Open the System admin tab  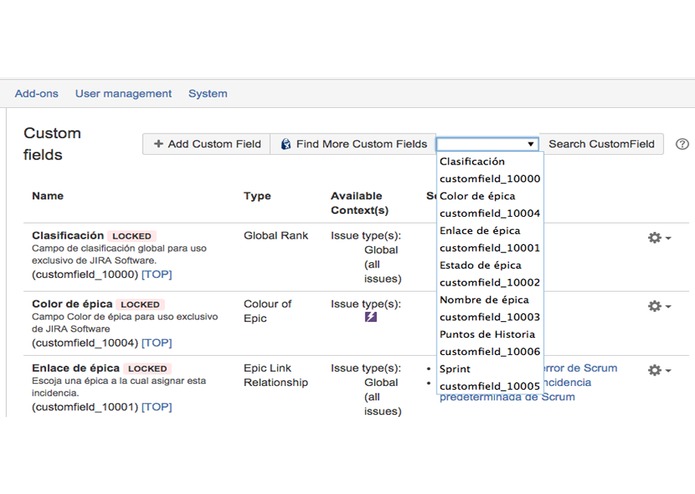tap(208, 93)
